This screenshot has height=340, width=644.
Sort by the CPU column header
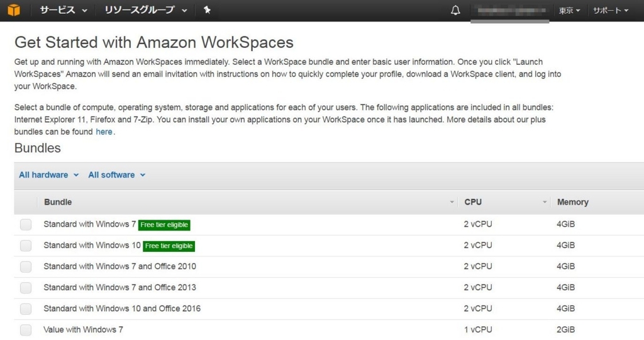473,202
